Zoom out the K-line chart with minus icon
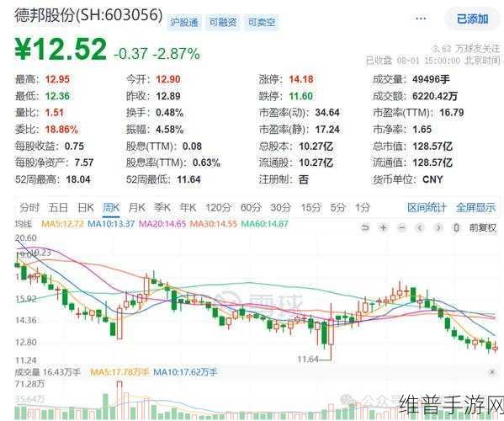 402,227
